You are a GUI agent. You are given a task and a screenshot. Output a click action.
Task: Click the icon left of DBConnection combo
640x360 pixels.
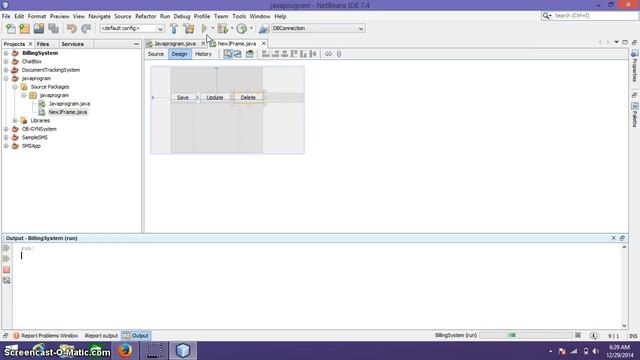264,28
